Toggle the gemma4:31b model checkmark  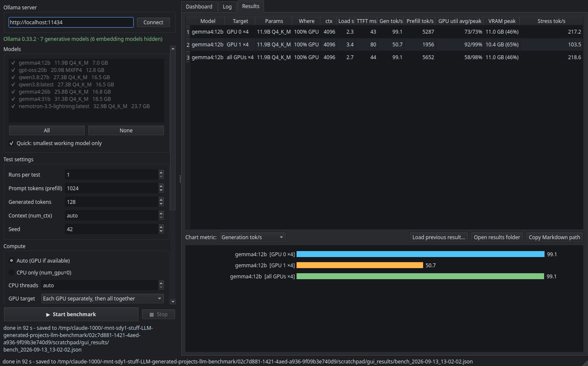coord(13,99)
